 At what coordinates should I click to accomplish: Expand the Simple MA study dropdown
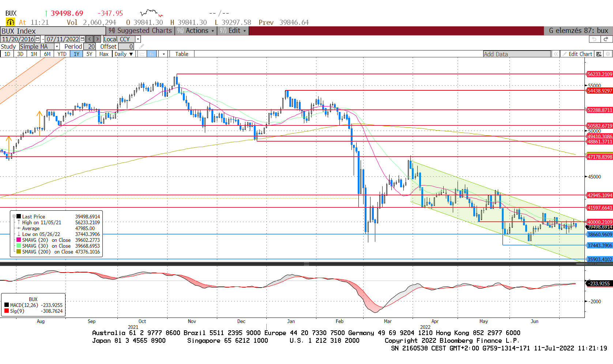pyautogui.click(x=57, y=46)
